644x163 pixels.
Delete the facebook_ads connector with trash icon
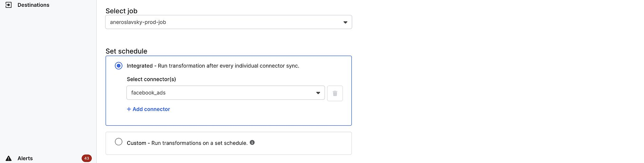pyautogui.click(x=335, y=93)
